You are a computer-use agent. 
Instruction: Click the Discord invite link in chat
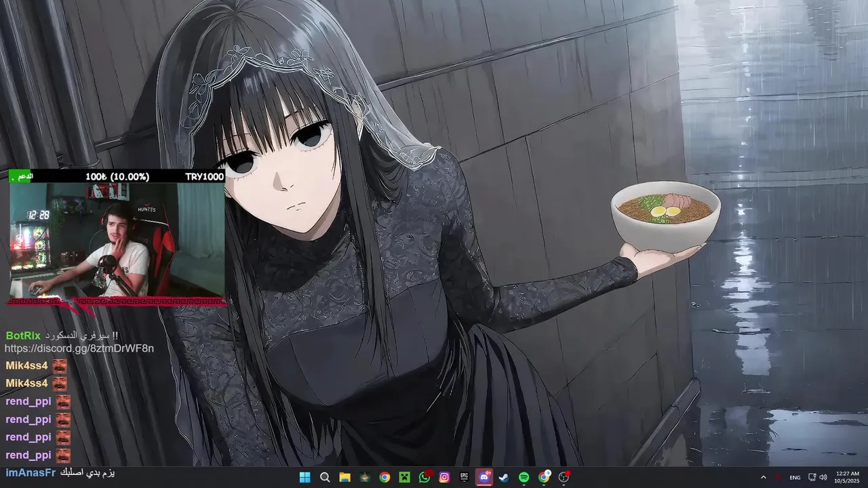pos(79,348)
